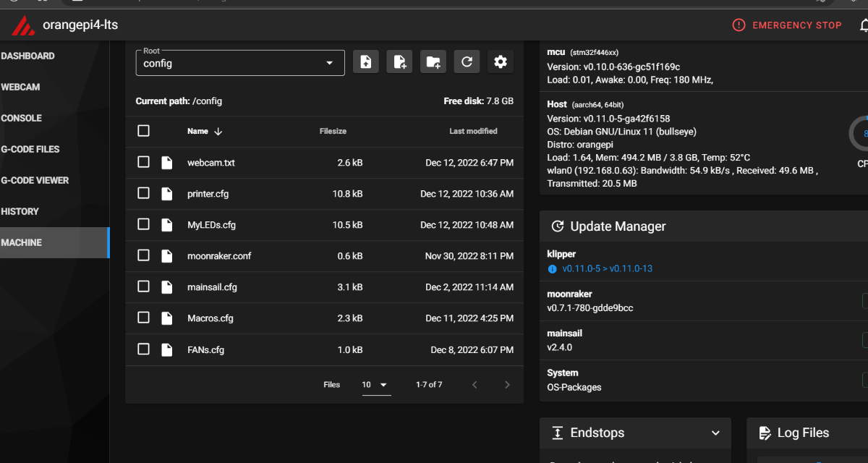Open the moonraker.conf file name
Viewport: 868px width, 463px height.
pos(219,256)
